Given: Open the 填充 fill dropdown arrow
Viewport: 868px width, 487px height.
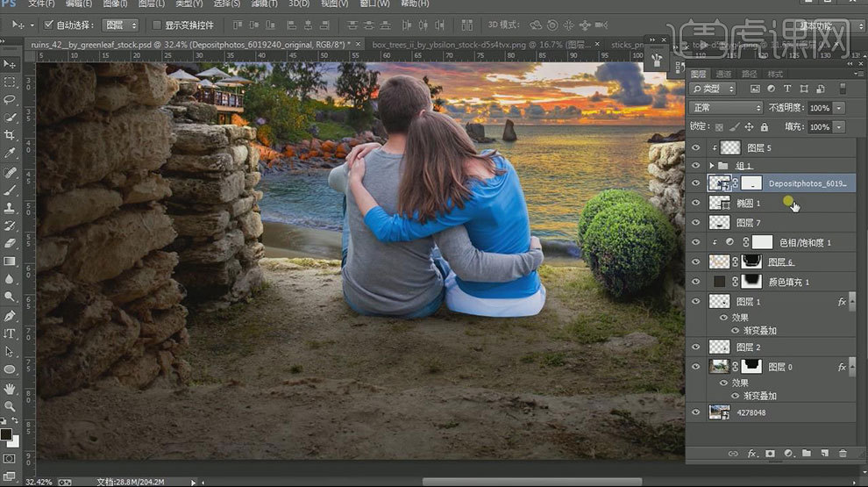Looking at the screenshot, I should coord(839,127).
